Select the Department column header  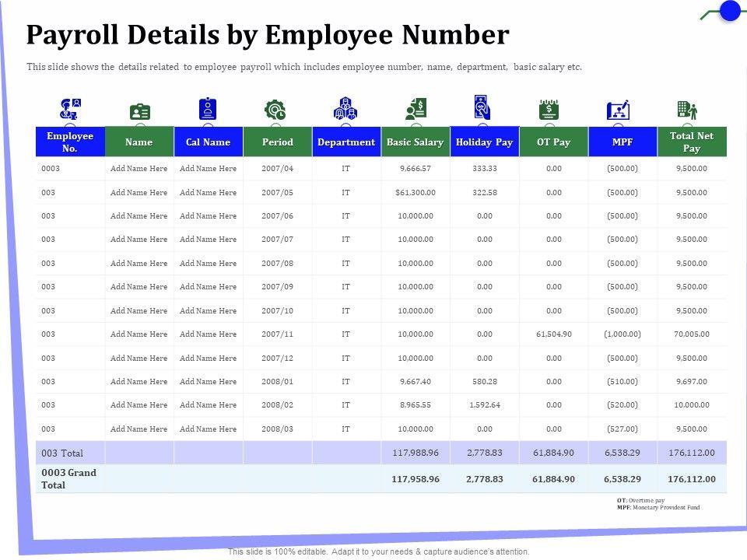click(346, 142)
